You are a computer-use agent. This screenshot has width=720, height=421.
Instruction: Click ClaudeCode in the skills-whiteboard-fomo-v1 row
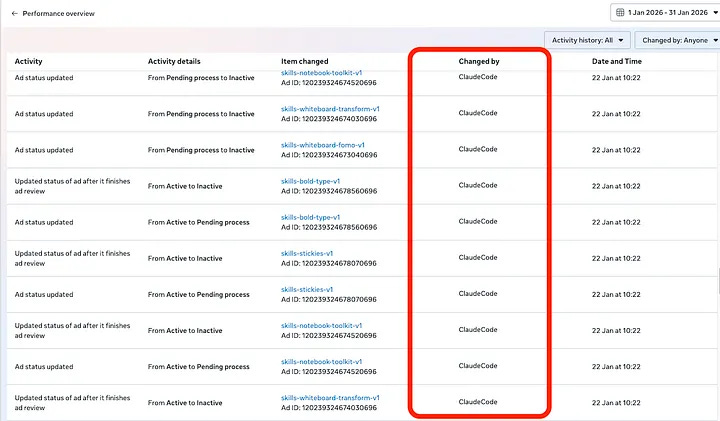click(x=478, y=149)
